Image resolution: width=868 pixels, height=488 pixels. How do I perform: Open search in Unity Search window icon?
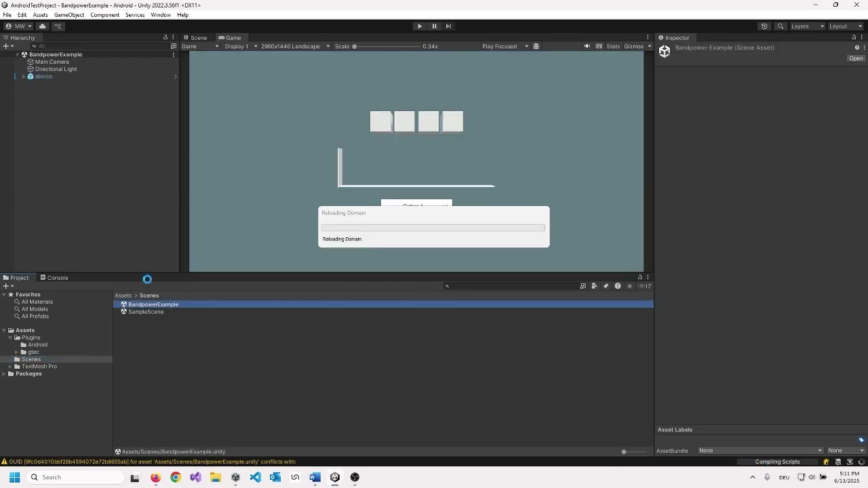[x=583, y=286]
